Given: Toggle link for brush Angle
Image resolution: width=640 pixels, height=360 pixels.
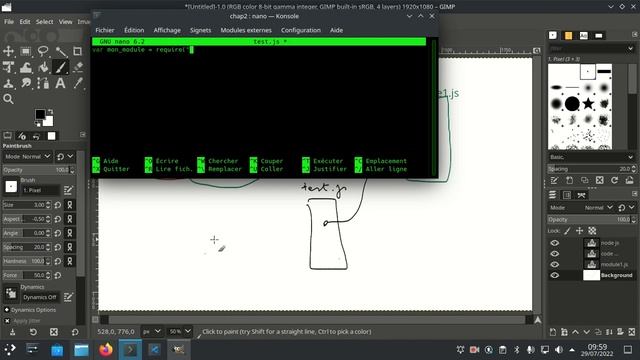Looking at the screenshot, I should coord(70,233).
